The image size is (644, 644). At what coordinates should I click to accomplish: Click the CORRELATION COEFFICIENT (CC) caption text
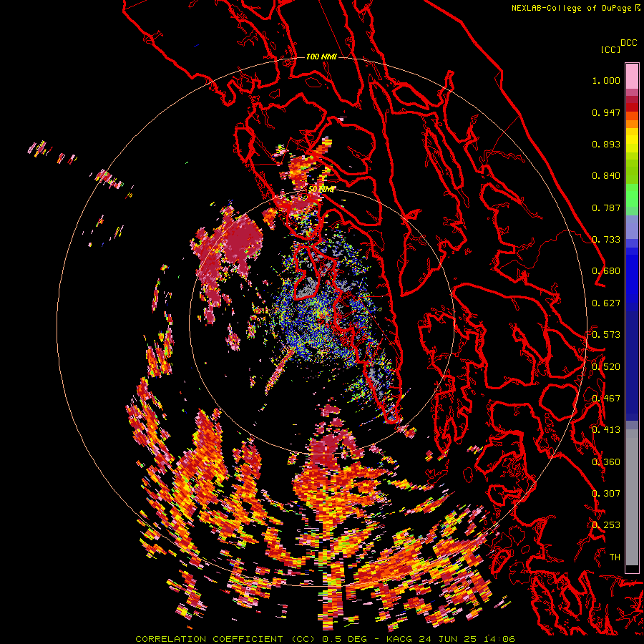(225, 639)
